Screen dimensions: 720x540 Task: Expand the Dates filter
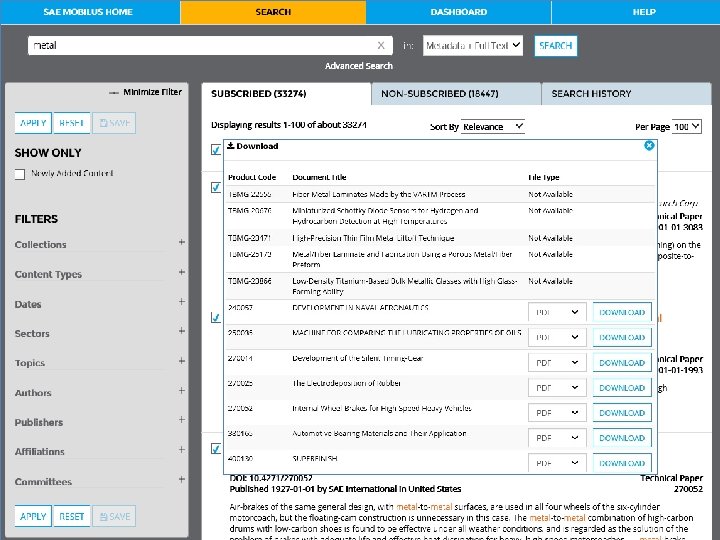182,301
